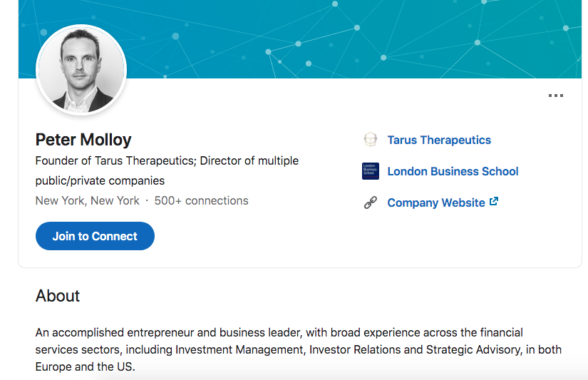This screenshot has height=380, width=588.
Task: Click the 500+ connections text
Action: coord(202,200)
